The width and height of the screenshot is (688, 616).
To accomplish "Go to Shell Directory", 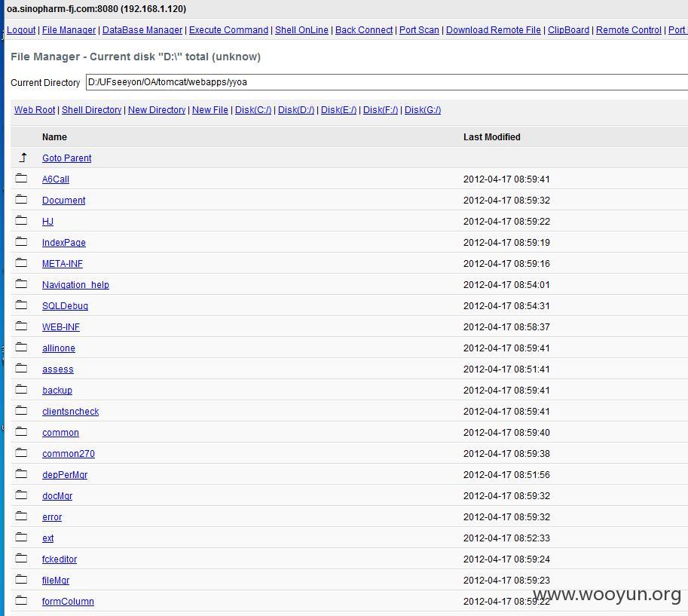I will (x=92, y=110).
